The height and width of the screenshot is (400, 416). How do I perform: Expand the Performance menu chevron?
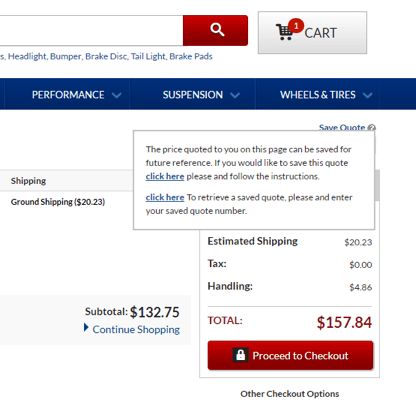[116, 96]
